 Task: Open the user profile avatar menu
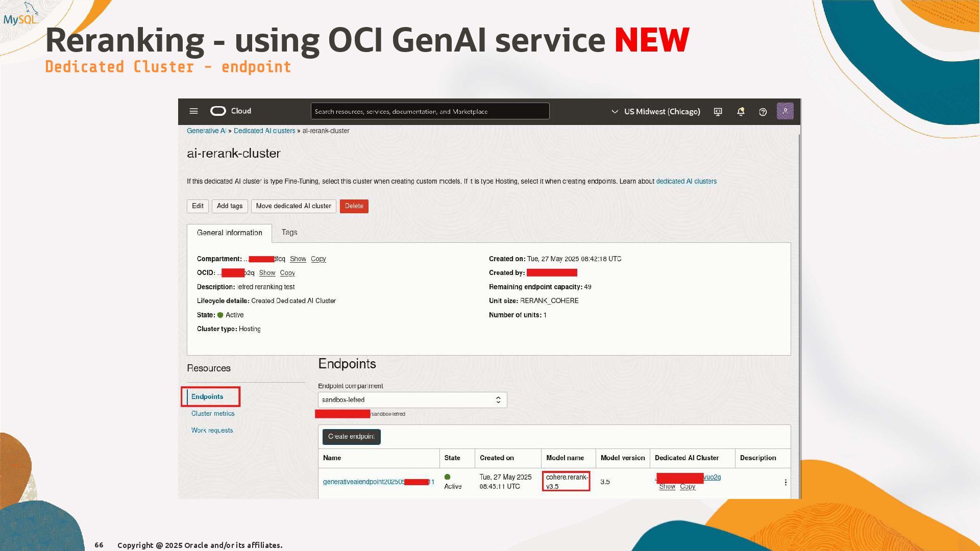pyautogui.click(x=785, y=111)
